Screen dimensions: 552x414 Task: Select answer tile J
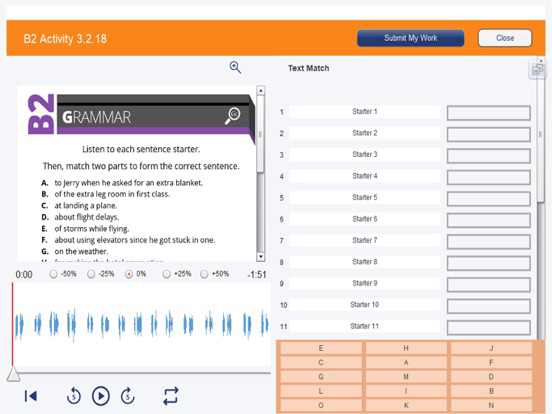click(491, 348)
